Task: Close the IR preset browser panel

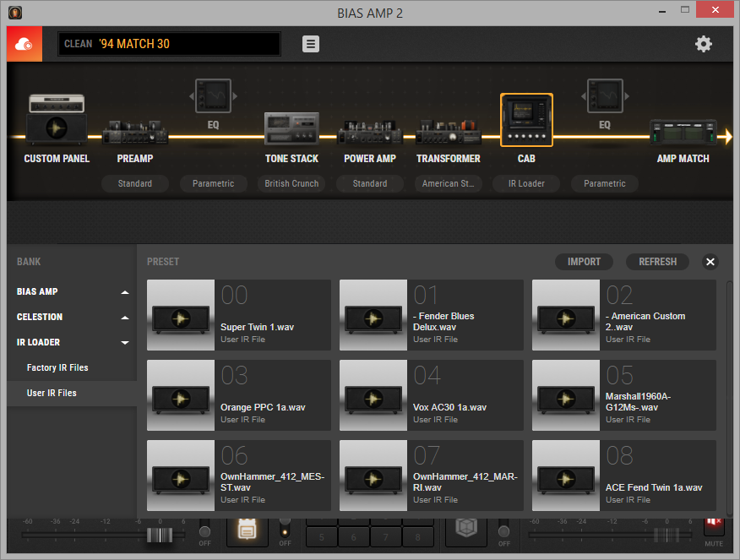Action: (710, 262)
